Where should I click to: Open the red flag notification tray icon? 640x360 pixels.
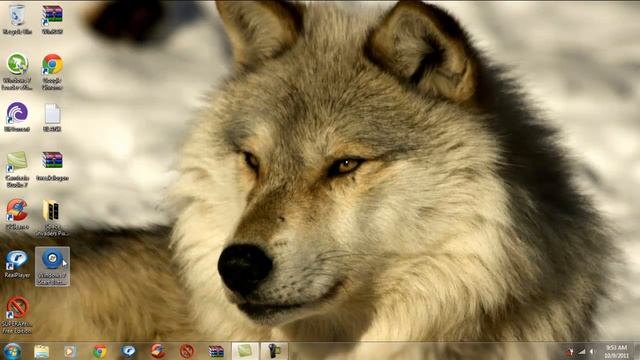click(570, 351)
